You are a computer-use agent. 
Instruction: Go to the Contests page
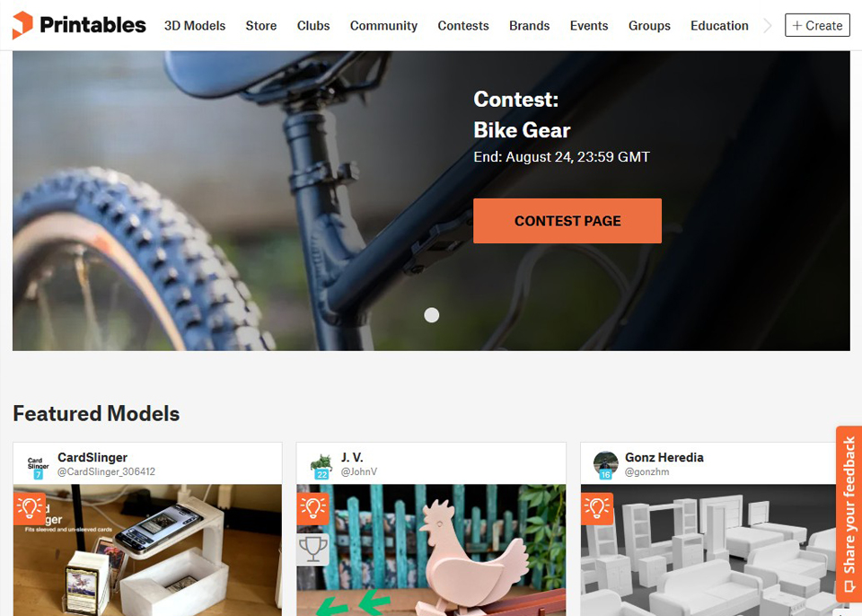pos(463,26)
